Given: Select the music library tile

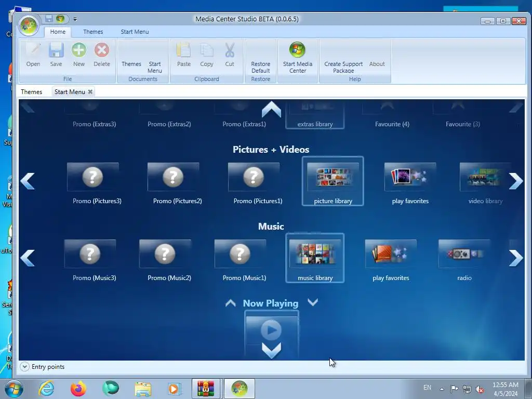Looking at the screenshot, I should [x=315, y=258].
